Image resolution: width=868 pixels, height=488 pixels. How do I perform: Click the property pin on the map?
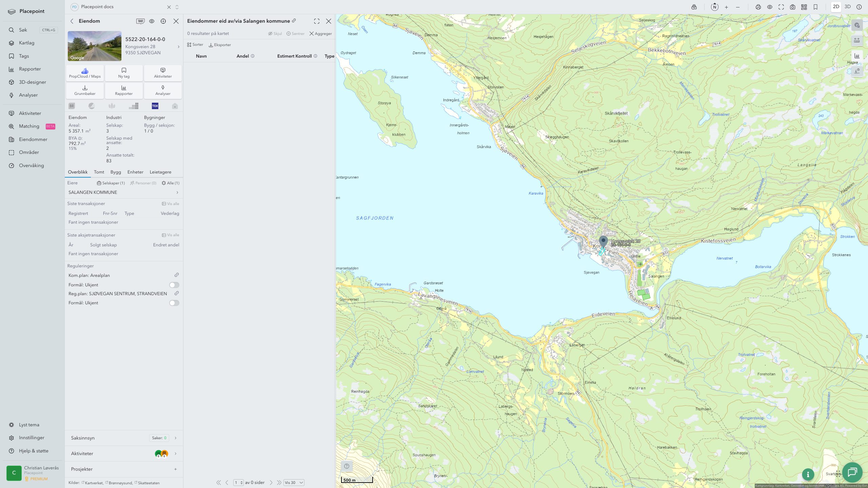[603, 242]
